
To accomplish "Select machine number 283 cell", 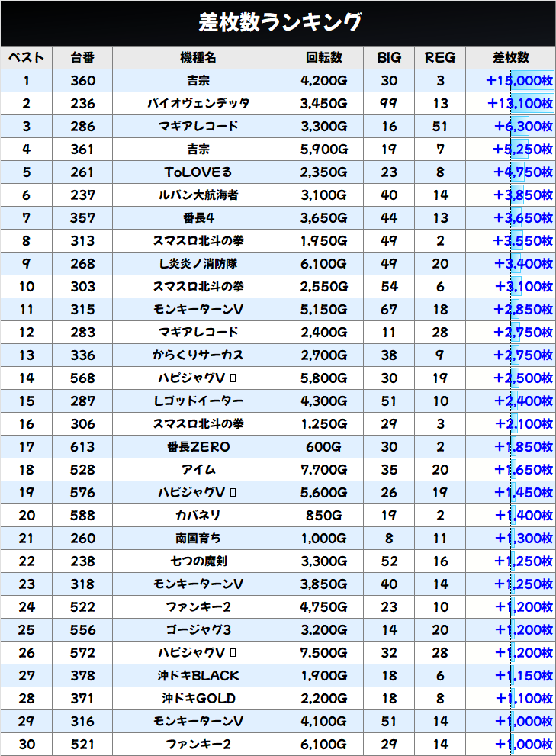I will [82, 332].
